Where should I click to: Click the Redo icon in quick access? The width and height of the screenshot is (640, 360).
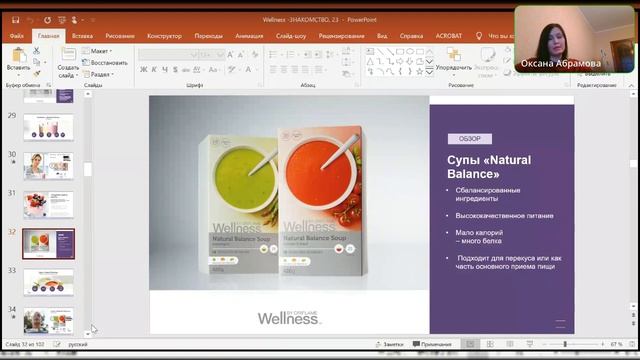47,20
